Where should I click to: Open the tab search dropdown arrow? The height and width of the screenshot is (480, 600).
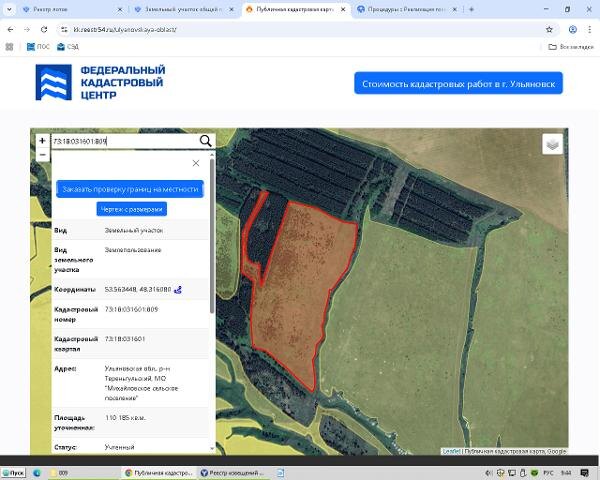coord(9,9)
